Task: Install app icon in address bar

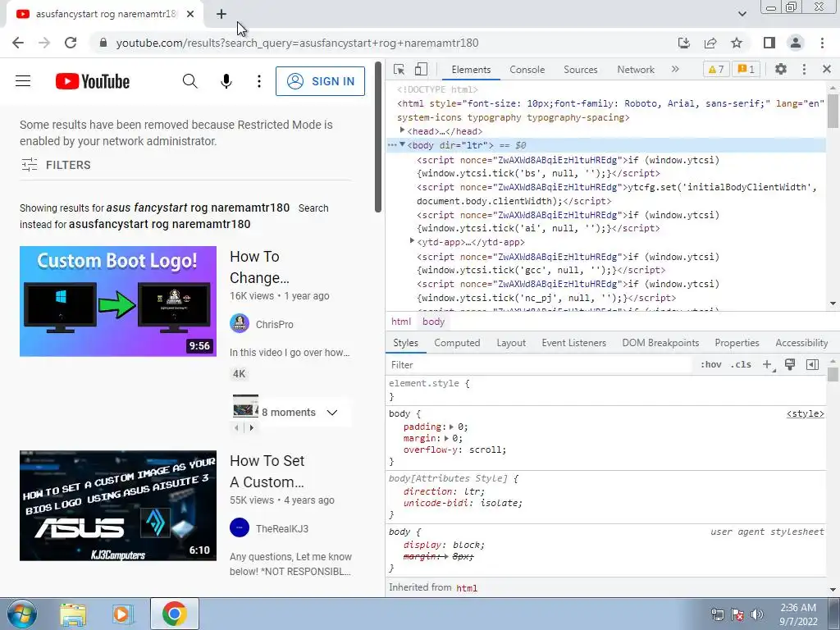Action: point(683,43)
